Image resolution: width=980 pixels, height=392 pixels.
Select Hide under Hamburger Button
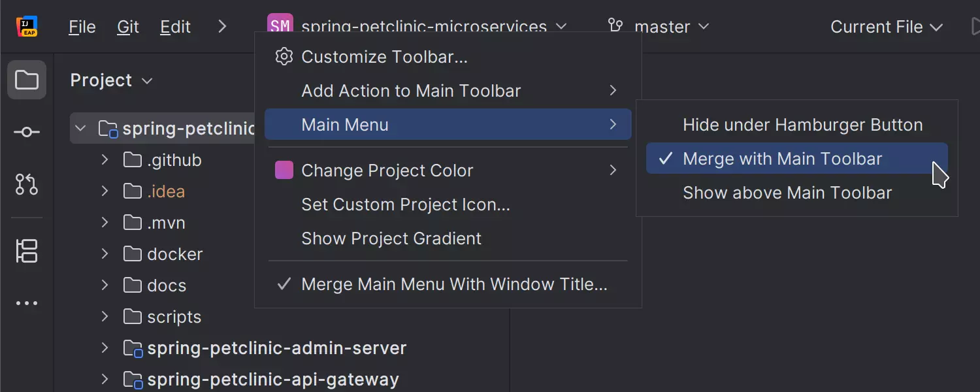pos(802,124)
